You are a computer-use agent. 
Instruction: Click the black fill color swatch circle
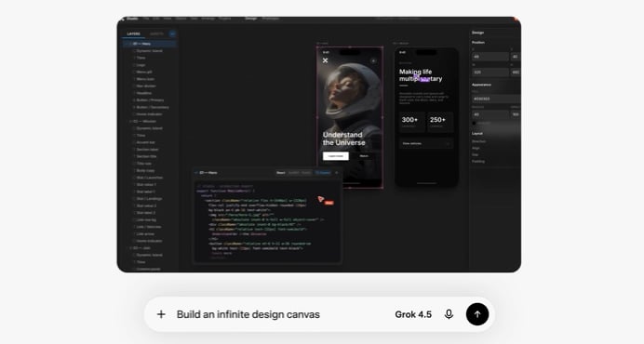474,123
